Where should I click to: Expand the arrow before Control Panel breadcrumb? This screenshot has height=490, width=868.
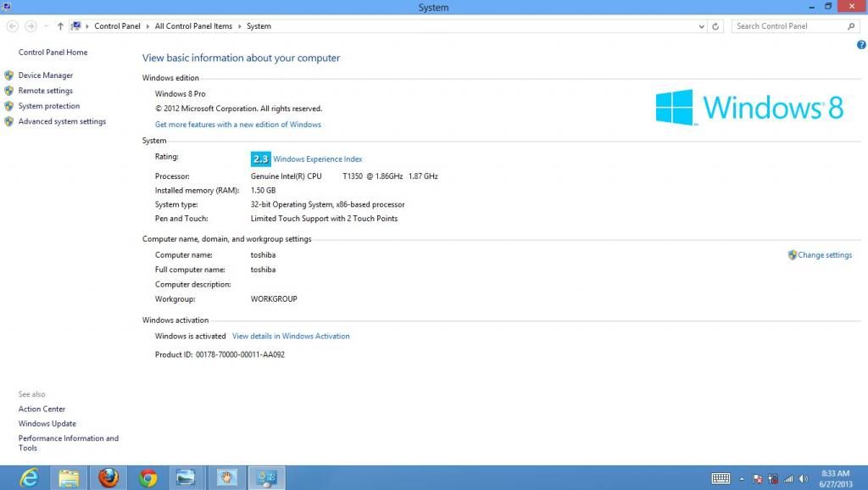[87, 26]
